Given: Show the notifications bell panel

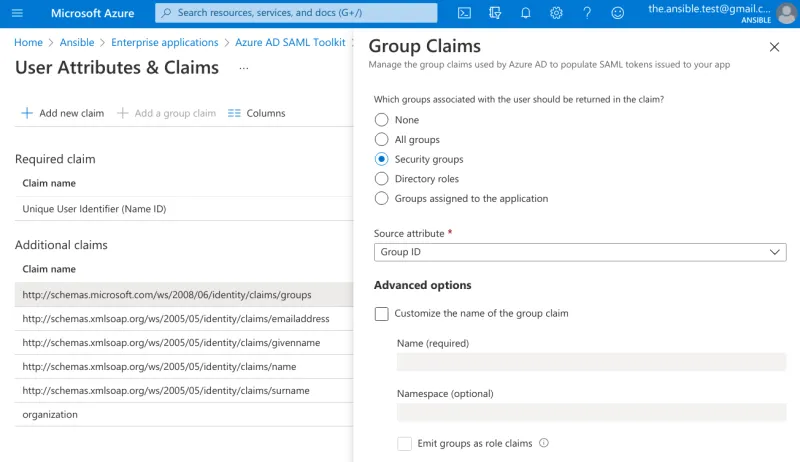Looking at the screenshot, I should tap(525, 13).
